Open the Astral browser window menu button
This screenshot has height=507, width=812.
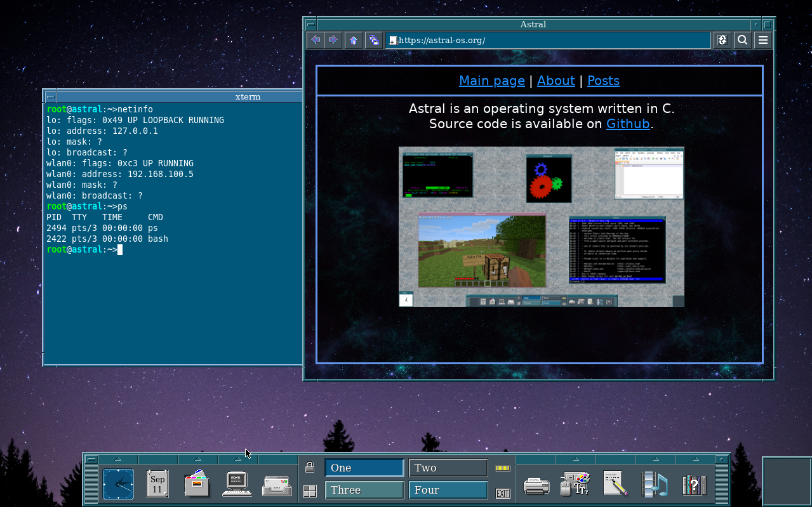(310, 25)
